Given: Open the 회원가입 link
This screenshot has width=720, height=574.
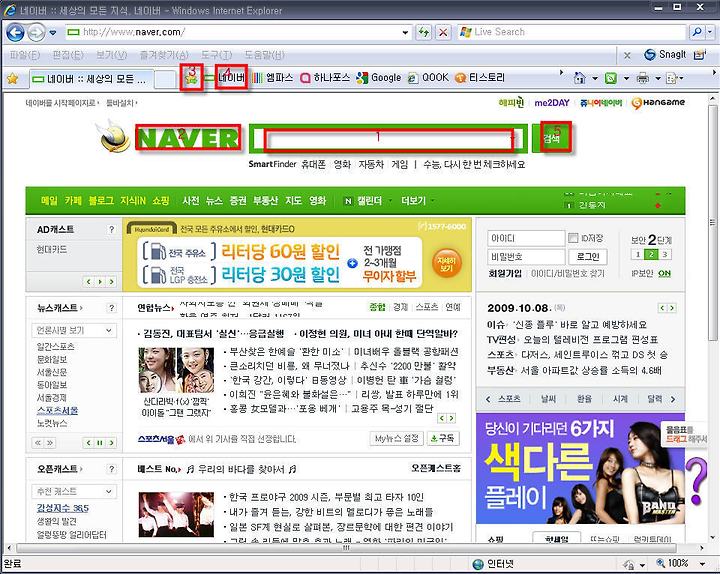Looking at the screenshot, I should coord(505,274).
